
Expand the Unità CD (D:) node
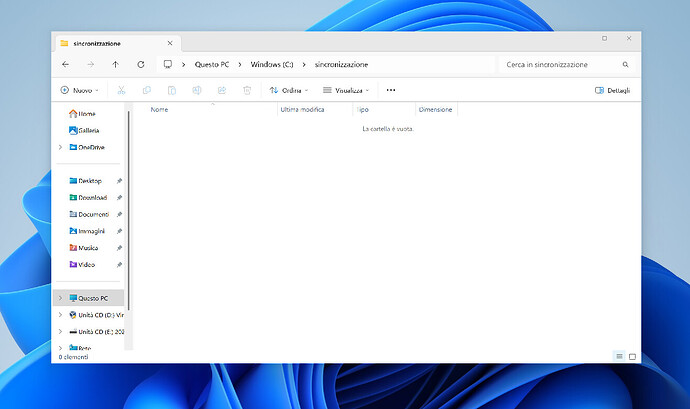point(60,314)
